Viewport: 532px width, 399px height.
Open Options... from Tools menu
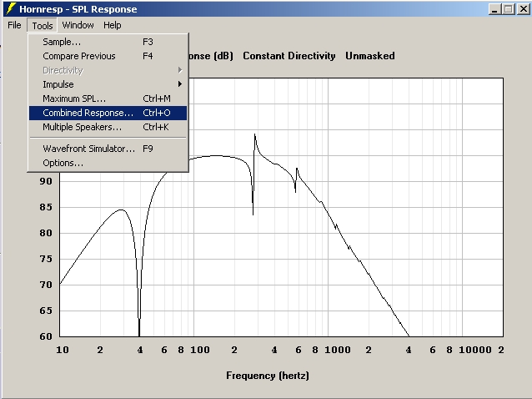click(108, 163)
